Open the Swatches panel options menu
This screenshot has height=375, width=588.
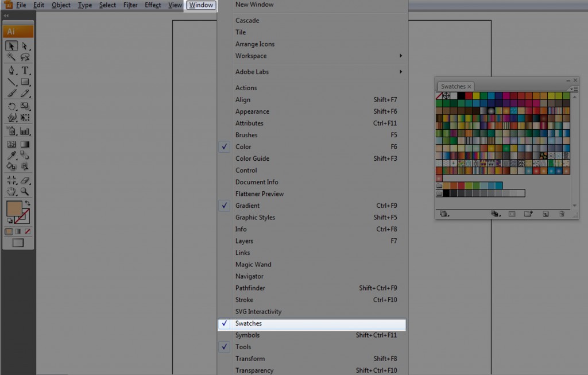click(573, 89)
